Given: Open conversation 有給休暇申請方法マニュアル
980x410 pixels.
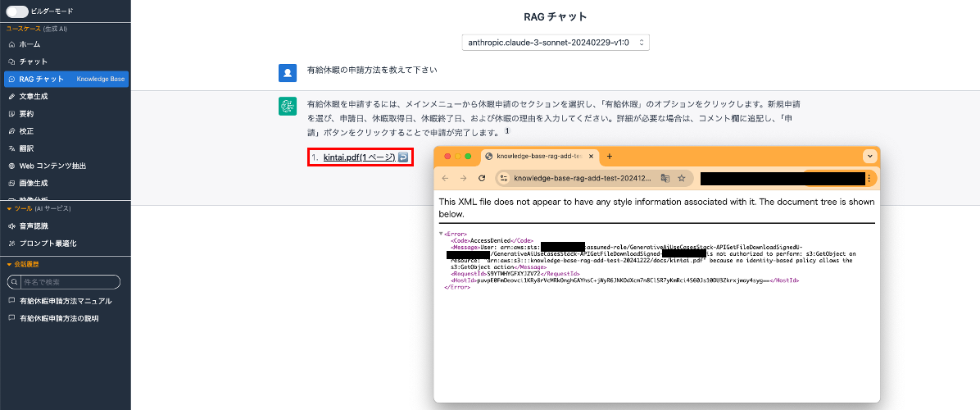Looking at the screenshot, I should 65,301.
